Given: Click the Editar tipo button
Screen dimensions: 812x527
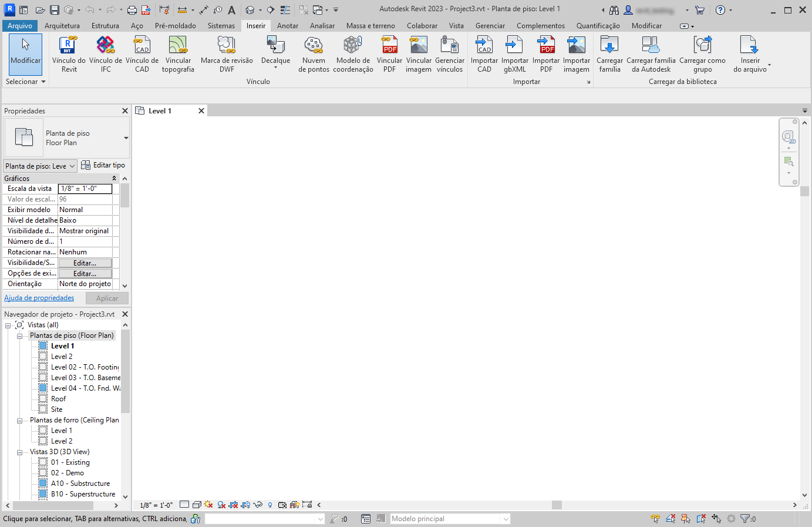Looking at the screenshot, I should (x=103, y=166).
